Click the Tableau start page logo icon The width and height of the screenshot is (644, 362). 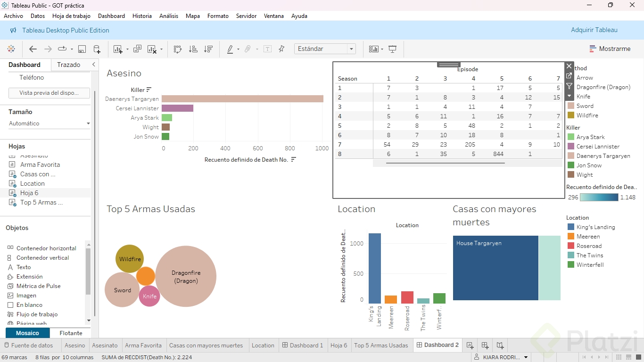point(11,49)
